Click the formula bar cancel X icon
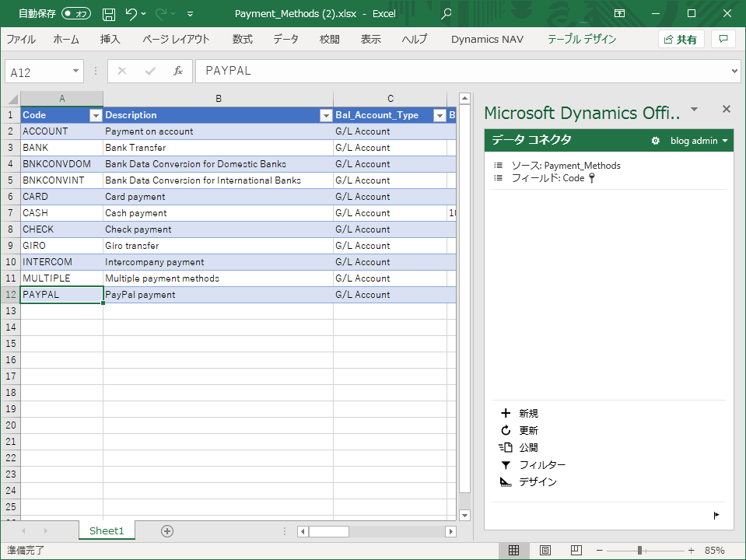Viewport: 746px width, 560px height. [122, 71]
